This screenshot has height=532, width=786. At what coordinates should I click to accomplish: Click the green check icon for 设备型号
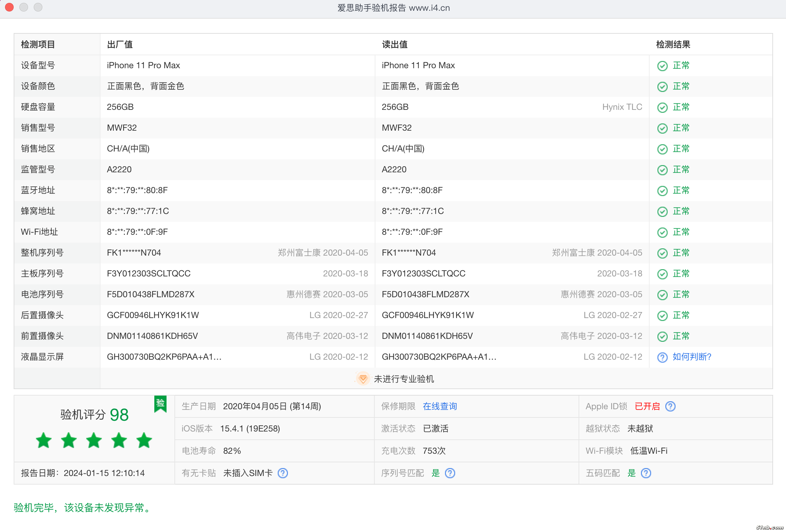click(662, 66)
